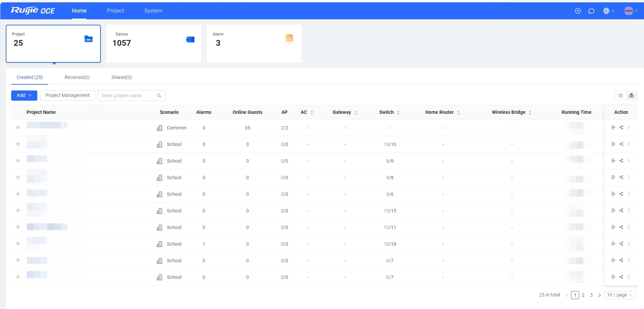Star the project with switch 10/11
Screen dimensions: 644x309
point(18,227)
